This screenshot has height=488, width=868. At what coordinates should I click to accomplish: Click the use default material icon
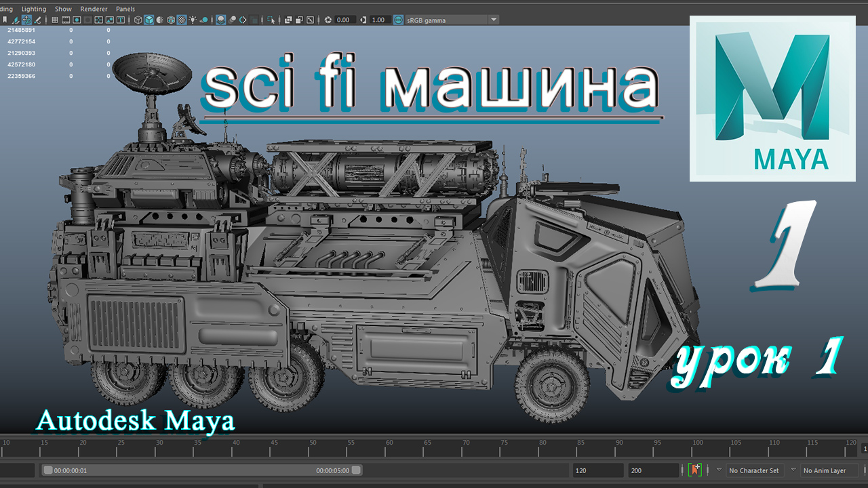159,20
